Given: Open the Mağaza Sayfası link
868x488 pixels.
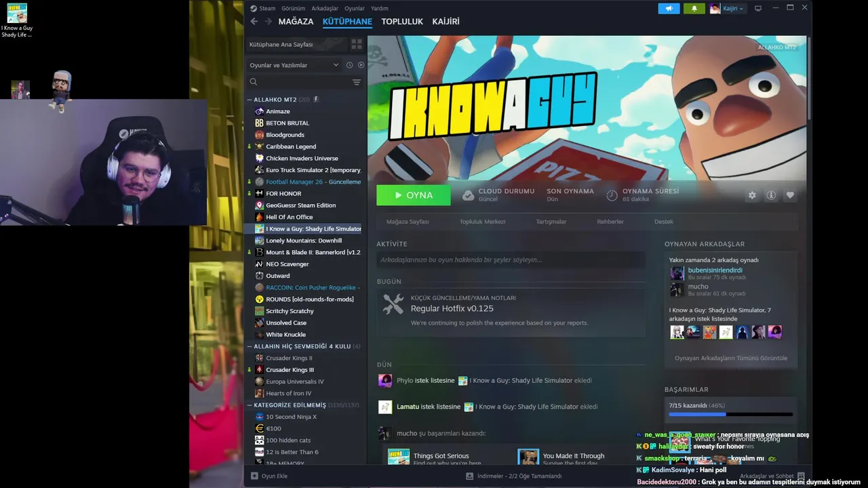Looking at the screenshot, I should point(408,222).
